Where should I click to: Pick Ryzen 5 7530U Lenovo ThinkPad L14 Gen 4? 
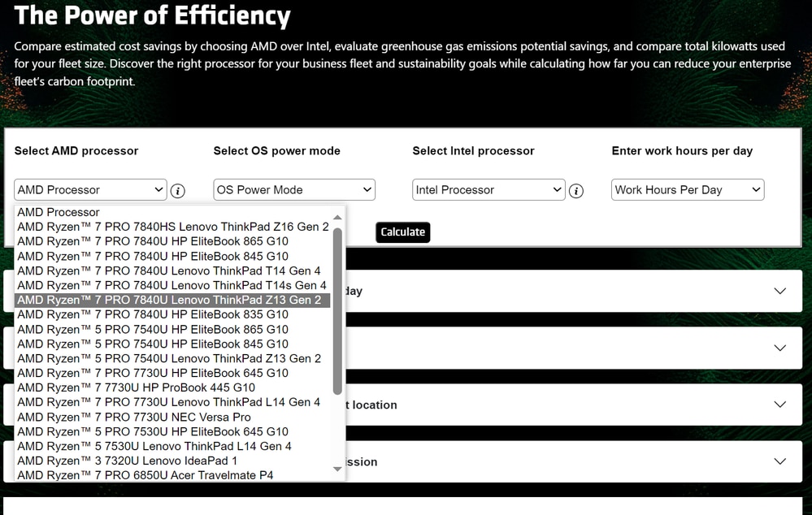pyautogui.click(x=172, y=446)
